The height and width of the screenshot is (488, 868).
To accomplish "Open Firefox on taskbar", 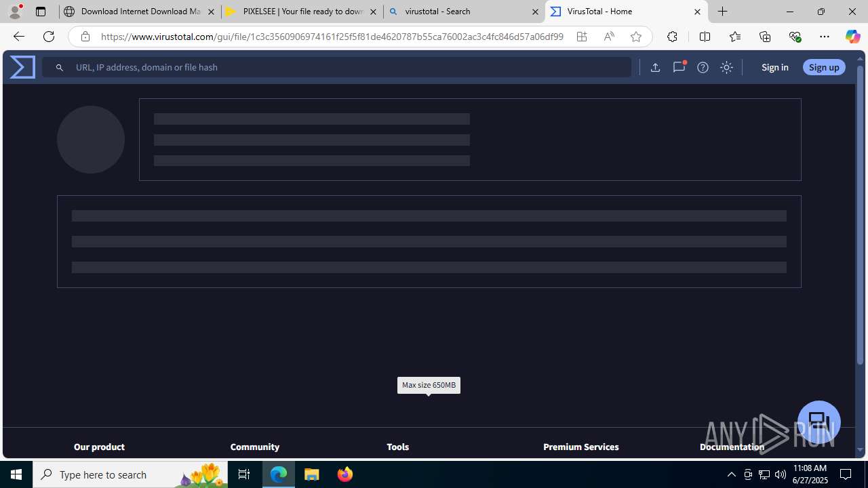I will pyautogui.click(x=344, y=474).
